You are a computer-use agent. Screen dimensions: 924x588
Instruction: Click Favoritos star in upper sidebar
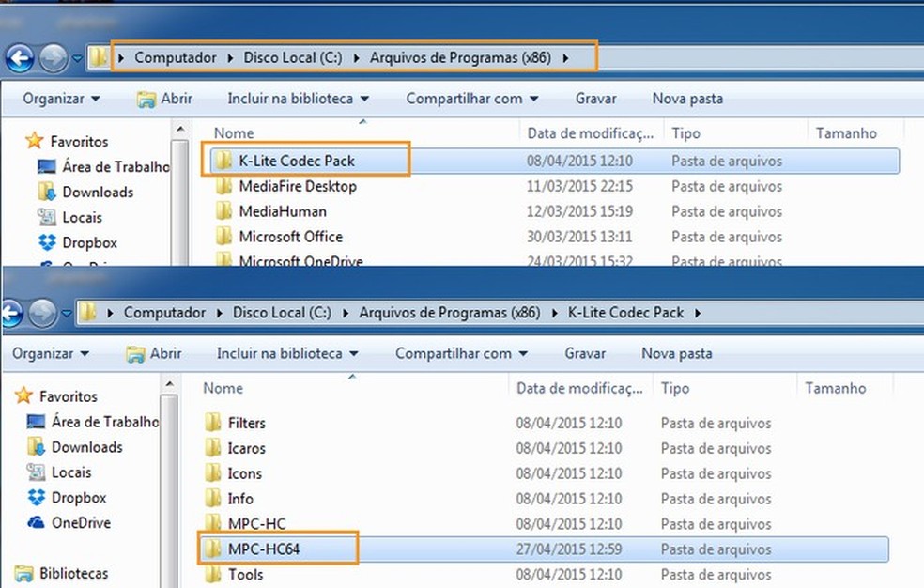pos(34,141)
